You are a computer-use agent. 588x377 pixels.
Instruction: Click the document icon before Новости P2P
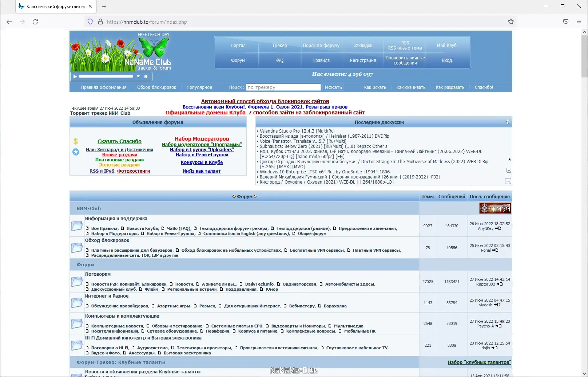[87, 284]
